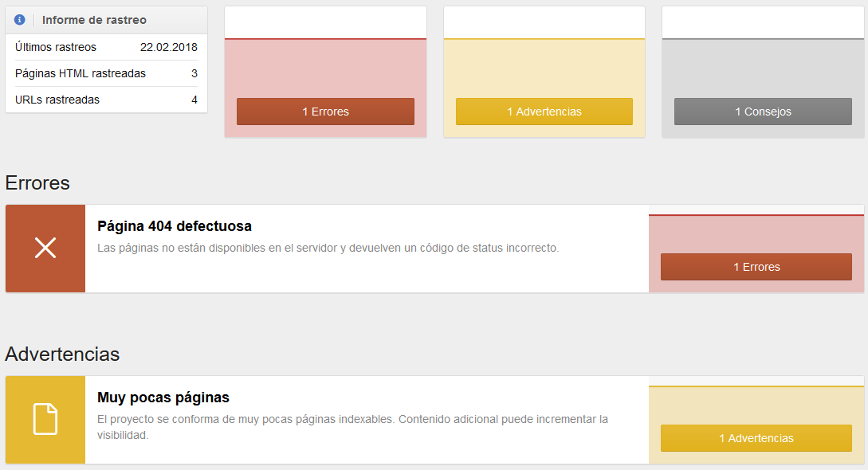The image size is (868, 470).
Task: Click the 22.02.2018 crawl date value
Action: [169, 47]
